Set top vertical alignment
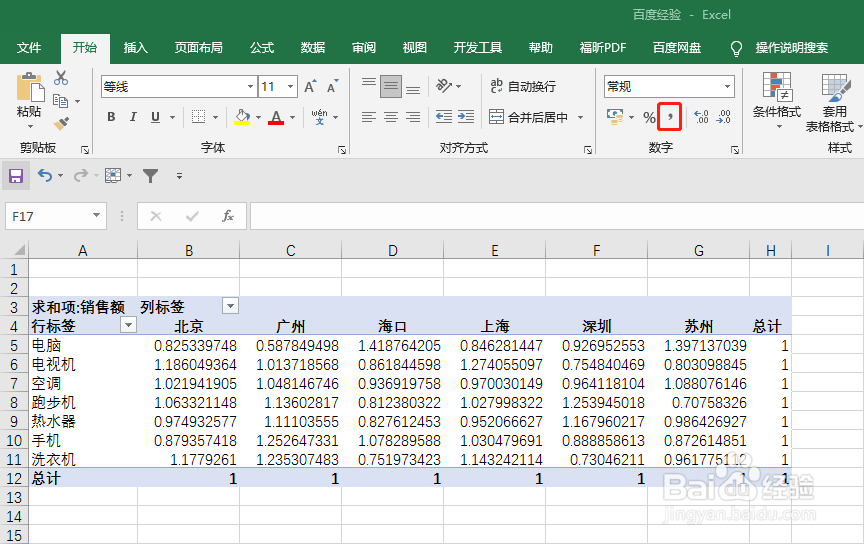 [369, 84]
